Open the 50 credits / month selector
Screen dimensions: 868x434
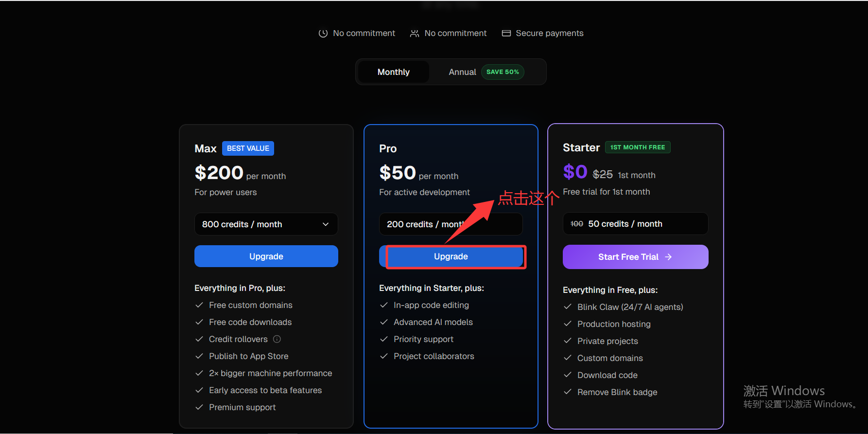(636, 224)
